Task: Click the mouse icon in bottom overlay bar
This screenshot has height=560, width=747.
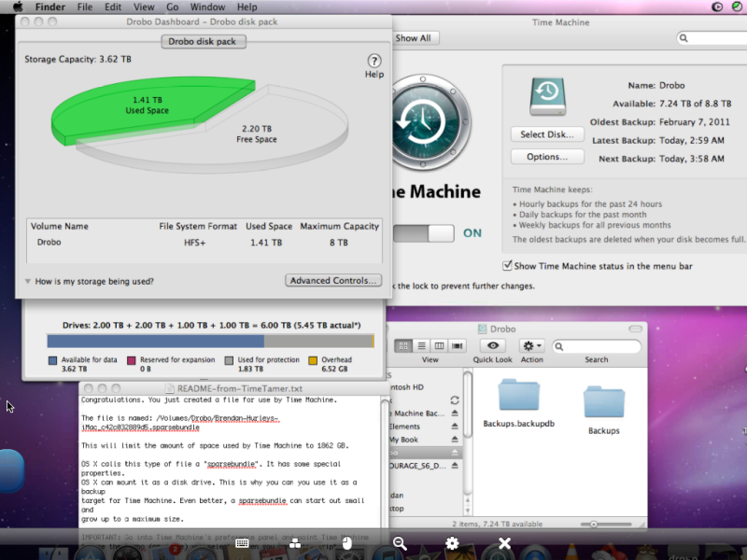Action: click(346, 543)
